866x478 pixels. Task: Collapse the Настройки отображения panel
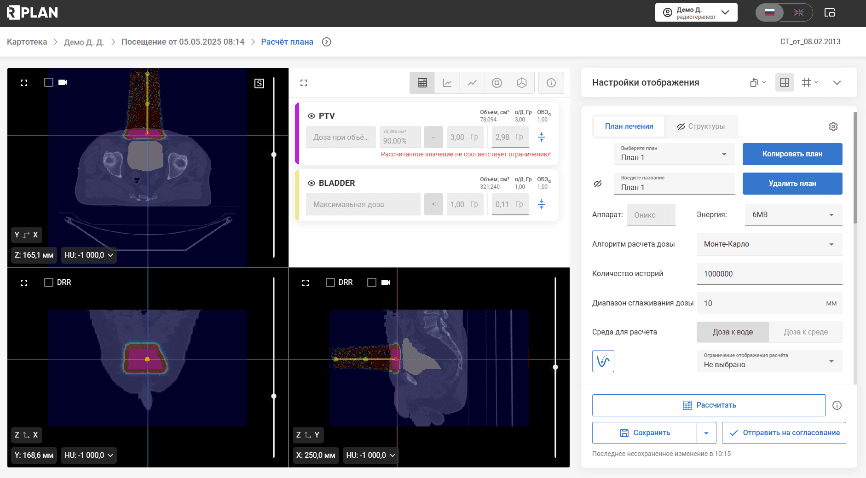[x=837, y=83]
